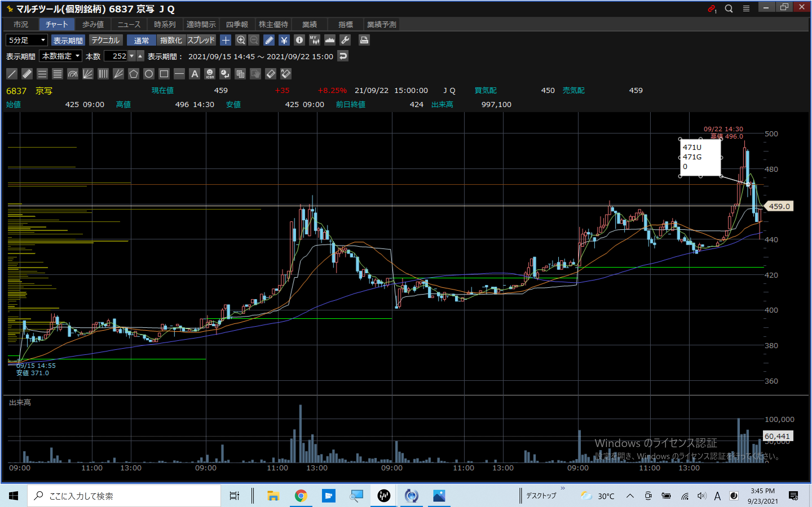Expand the 本数指定 period type dropdown
Viewport: 812px width, 507px height.
(x=61, y=56)
